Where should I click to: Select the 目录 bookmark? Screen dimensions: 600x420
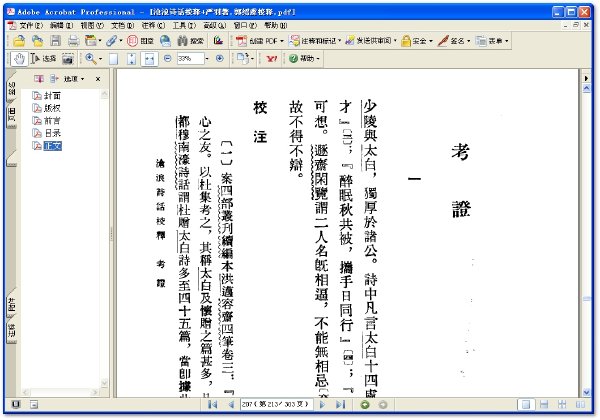pos(52,133)
